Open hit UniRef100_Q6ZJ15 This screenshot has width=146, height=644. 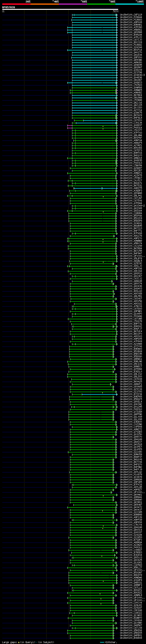pos(131,105)
